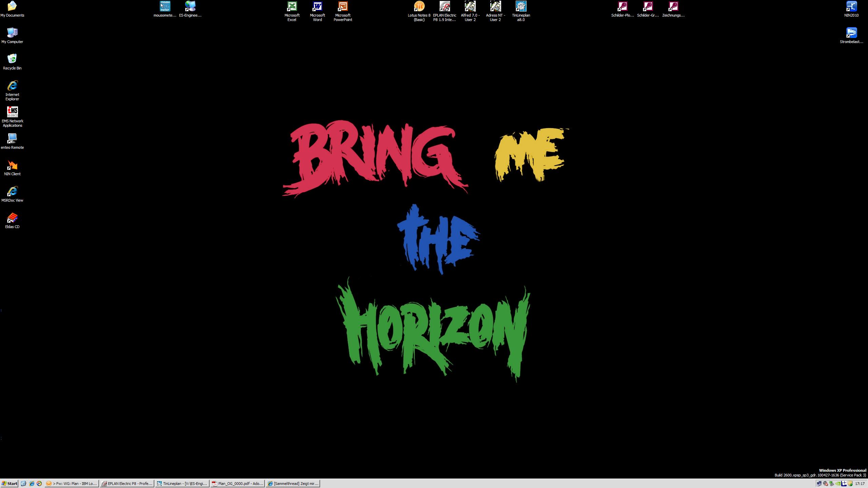Click the taskbar clock showing 17:17
The height and width of the screenshot is (488, 868).
[x=860, y=484]
